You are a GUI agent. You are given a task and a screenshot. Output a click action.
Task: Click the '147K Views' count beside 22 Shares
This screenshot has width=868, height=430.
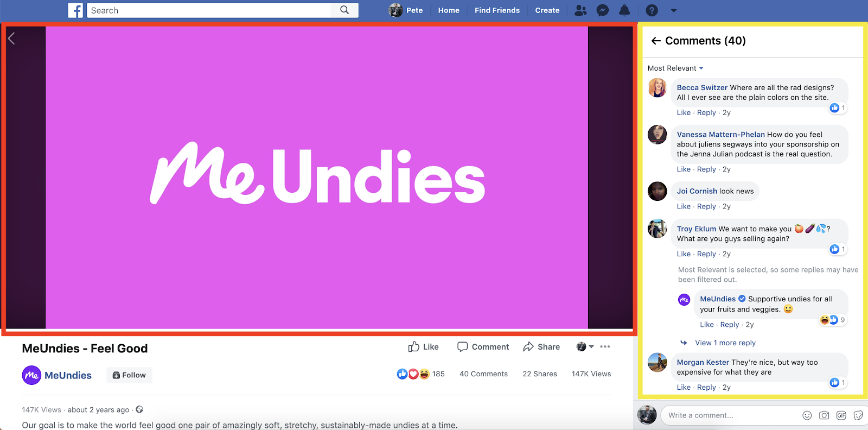[x=591, y=374]
